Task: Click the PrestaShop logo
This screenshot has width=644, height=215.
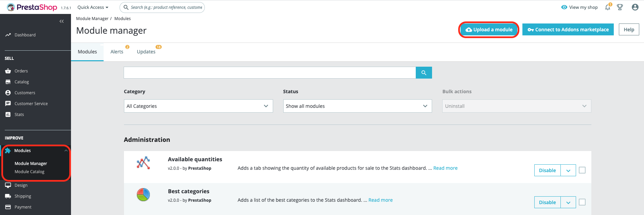Action: tap(32, 7)
